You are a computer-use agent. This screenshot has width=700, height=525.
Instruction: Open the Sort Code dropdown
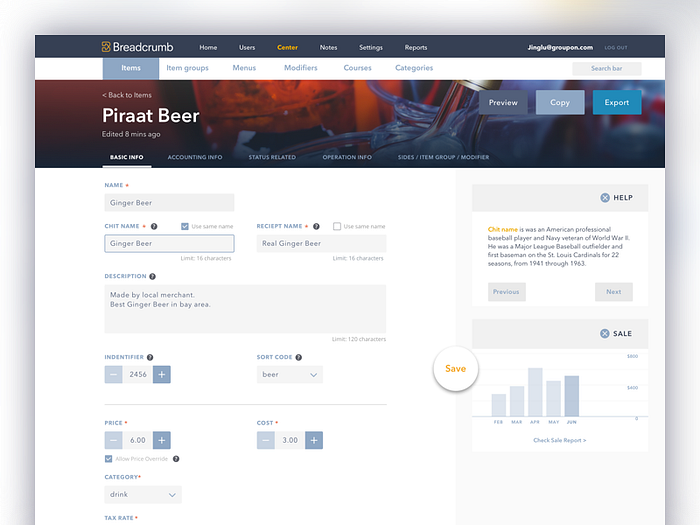point(289,375)
